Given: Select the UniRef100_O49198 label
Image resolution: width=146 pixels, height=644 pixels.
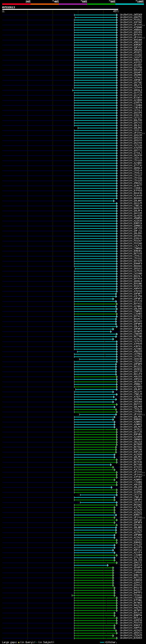Looking at the screenshot, I should (131, 359).
